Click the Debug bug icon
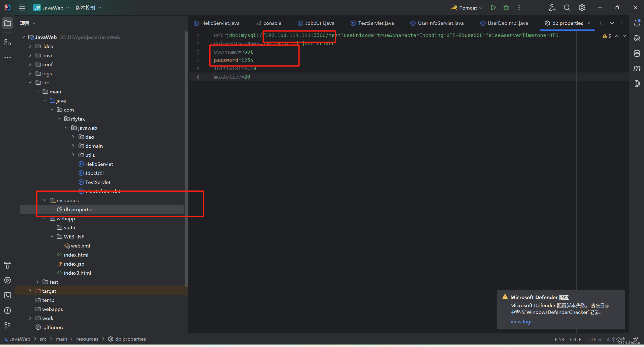This screenshot has width=644, height=347. (x=506, y=8)
